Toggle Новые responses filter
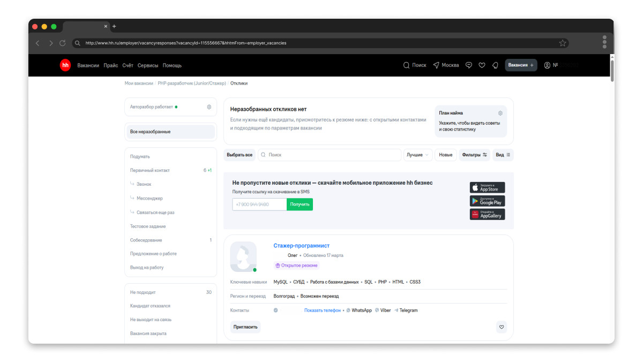 445,155
